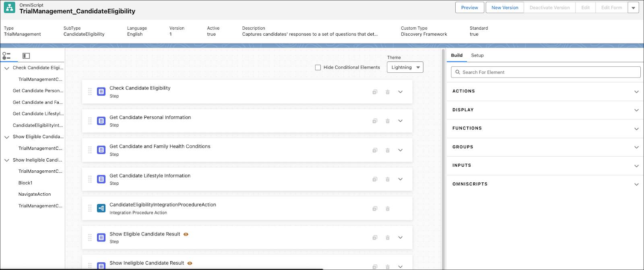Image resolution: width=644 pixels, height=270 pixels.
Task: Delete the Show Eligible Candidate Result step
Action: pos(388,237)
